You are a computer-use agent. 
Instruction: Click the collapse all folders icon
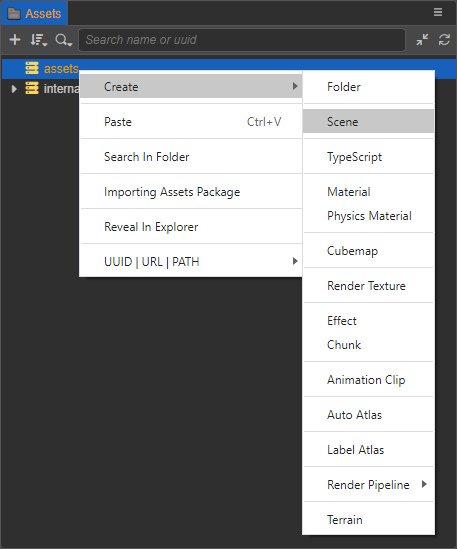click(x=422, y=40)
